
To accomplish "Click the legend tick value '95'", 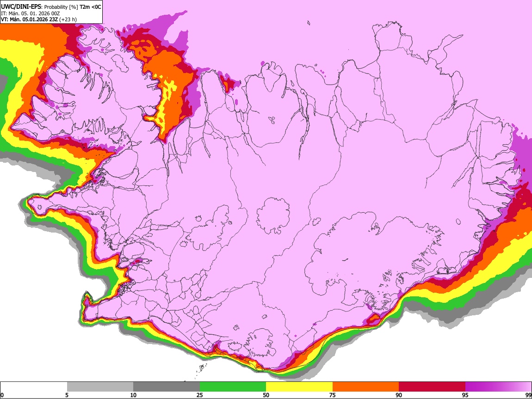I will (465, 395).
